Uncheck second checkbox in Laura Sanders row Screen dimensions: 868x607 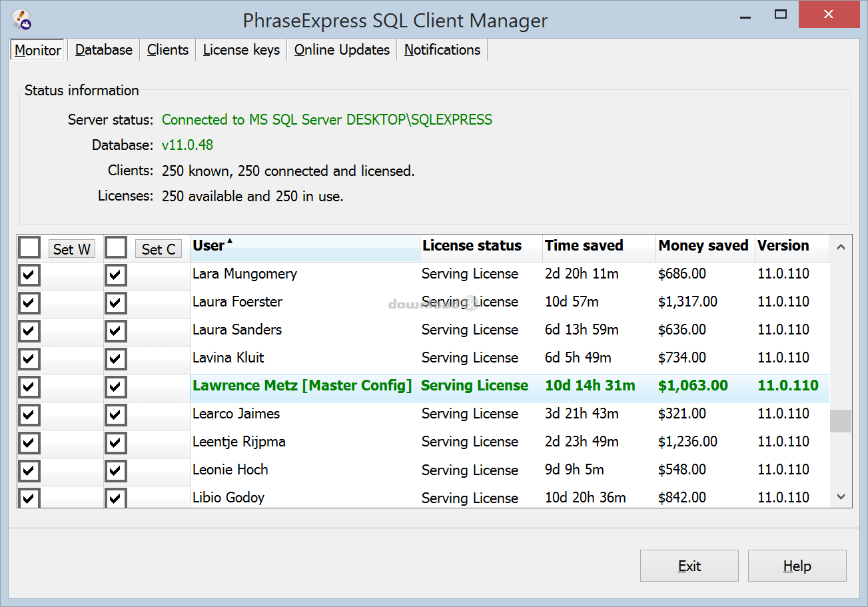pos(116,331)
